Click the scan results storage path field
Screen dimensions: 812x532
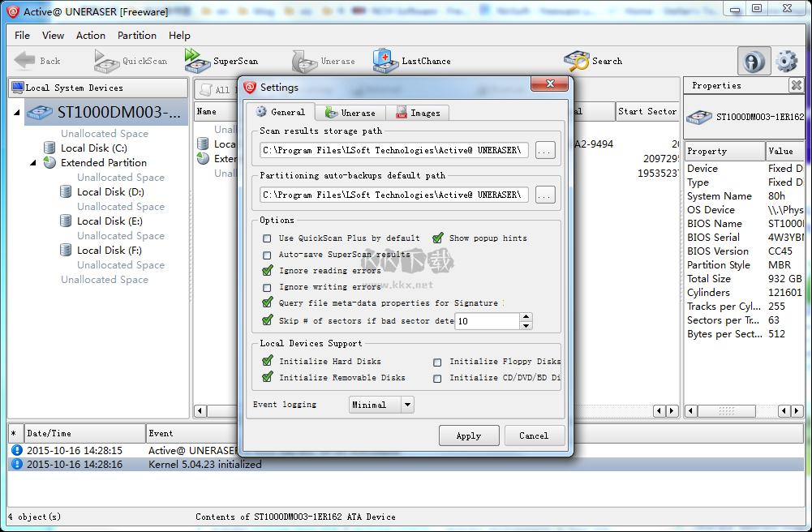click(394, 150)
